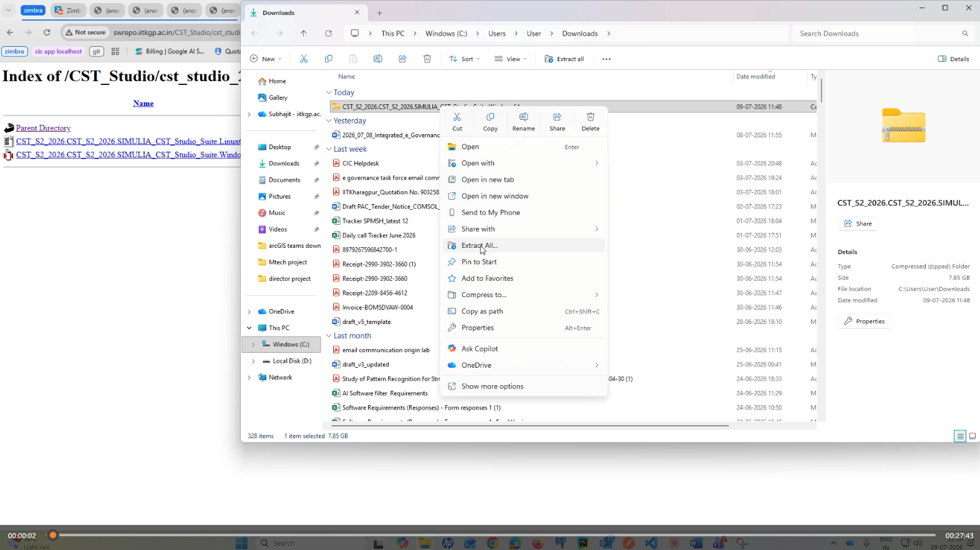This screenshot has width=980, height=550.
Task: Choose Open in the context menu
Action: tap(523, 147)
